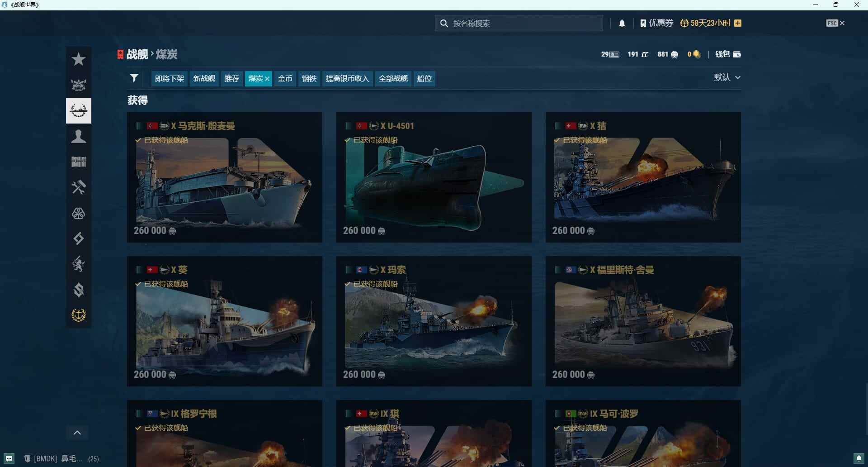Add premium time with the plus icon
The image size is (868, 467).
tap(738, 23)
